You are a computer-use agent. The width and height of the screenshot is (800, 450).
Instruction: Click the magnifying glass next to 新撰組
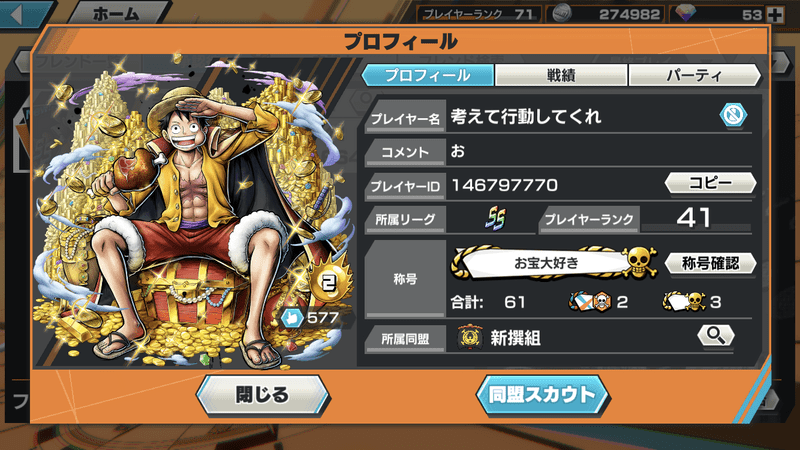[x=715, y=336]
